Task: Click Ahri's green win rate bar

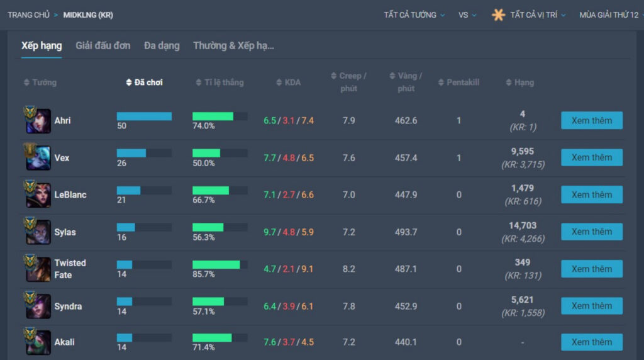Action: 213,116
